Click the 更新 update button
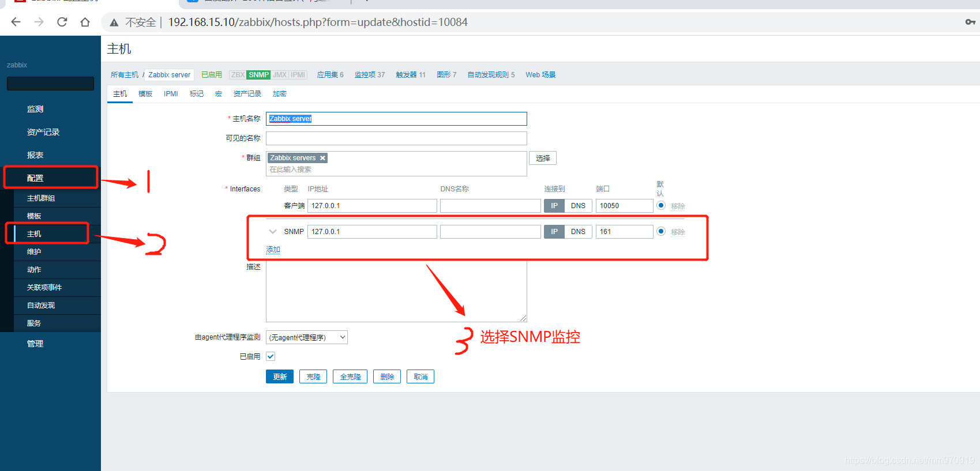This screenshot has width=980, height=471. [x=280, y=376]
